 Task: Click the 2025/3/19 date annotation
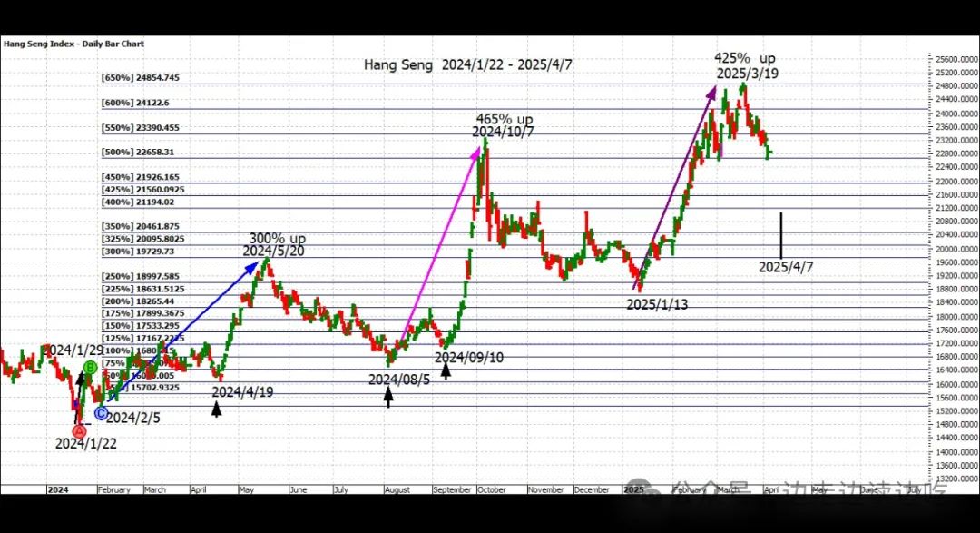[748, 74]
